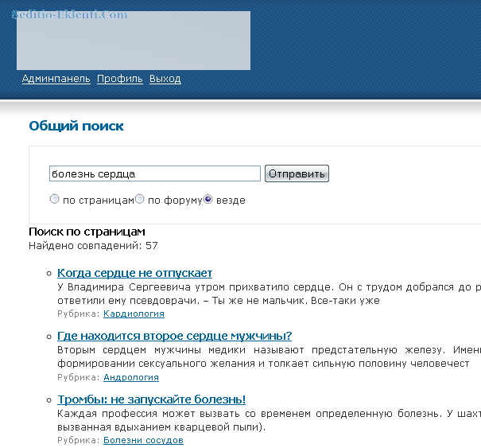Go to the Профиль page
This screenshot has width=481, height=448.
pos(119,79)
